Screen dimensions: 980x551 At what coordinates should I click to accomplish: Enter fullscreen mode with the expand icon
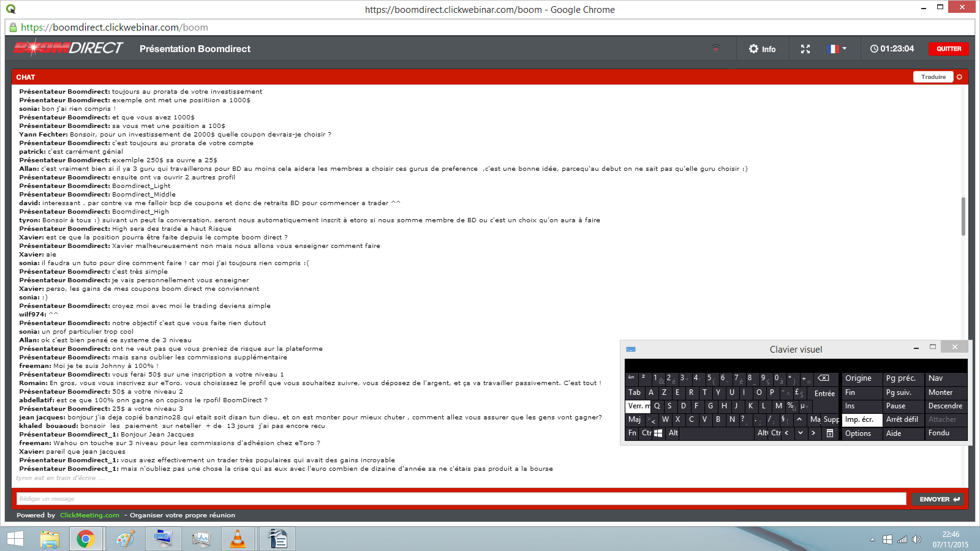(805, 49)
